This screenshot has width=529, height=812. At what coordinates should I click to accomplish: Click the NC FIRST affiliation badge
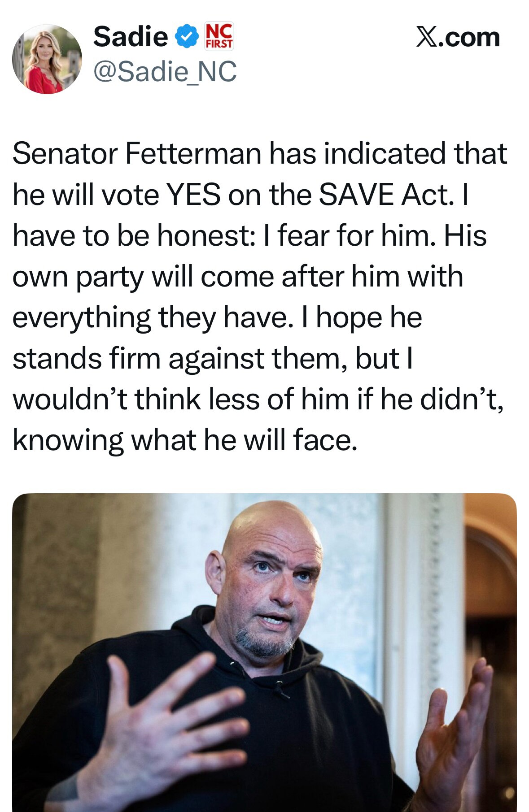(219, 35)
